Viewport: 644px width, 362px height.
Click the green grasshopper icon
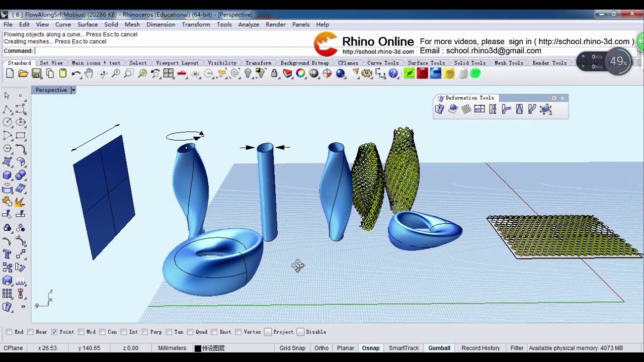coord(409,74)
